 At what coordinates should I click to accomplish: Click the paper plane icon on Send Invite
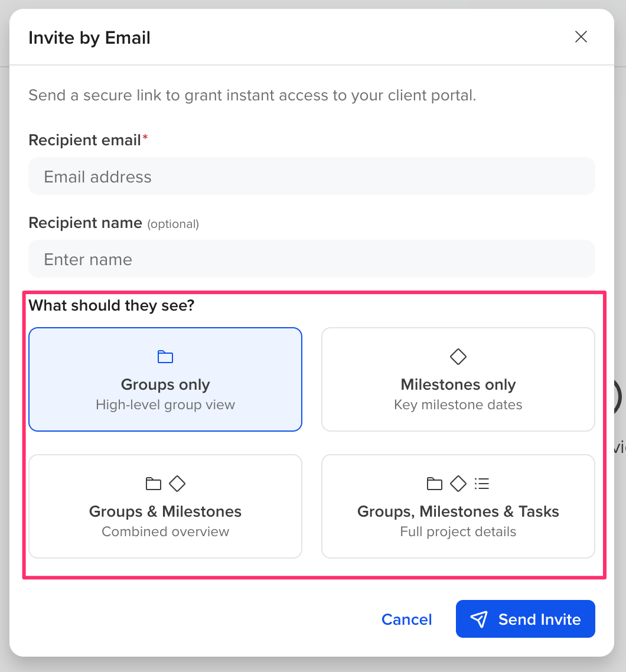pos(478,619)
